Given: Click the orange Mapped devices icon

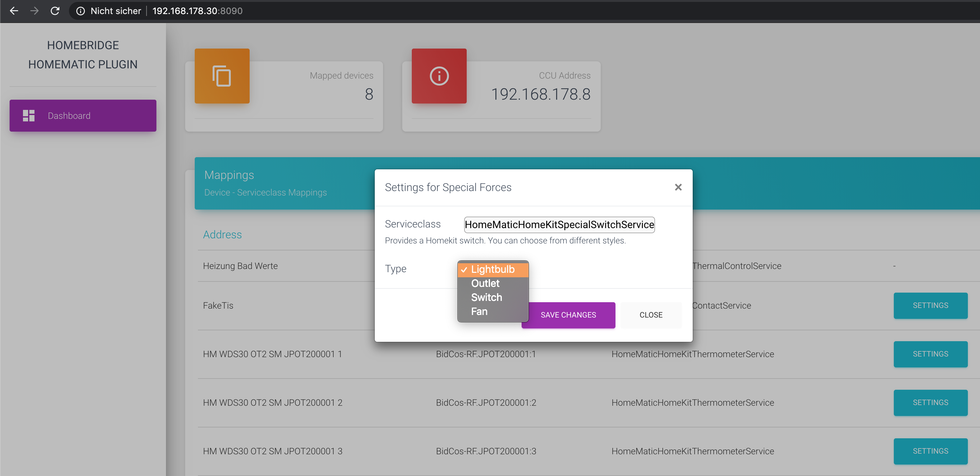Looking at the screenshot, I should (222, 76).
